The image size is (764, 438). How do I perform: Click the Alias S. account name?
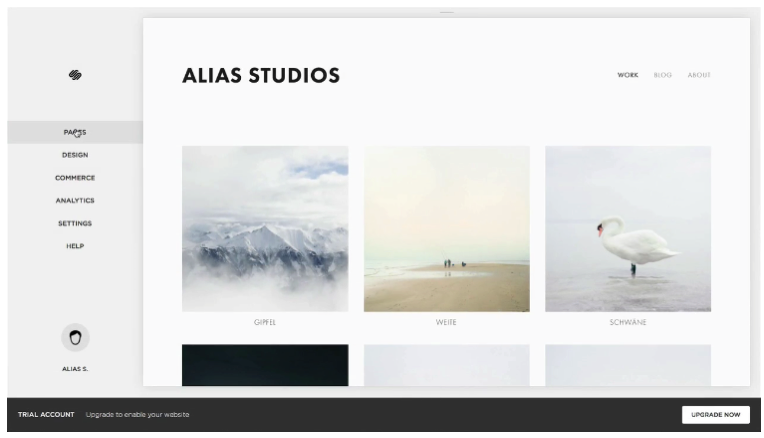(75, 369)
